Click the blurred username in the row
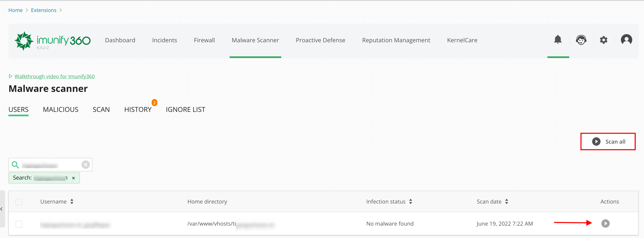644x238 pixels. point(75,225)
